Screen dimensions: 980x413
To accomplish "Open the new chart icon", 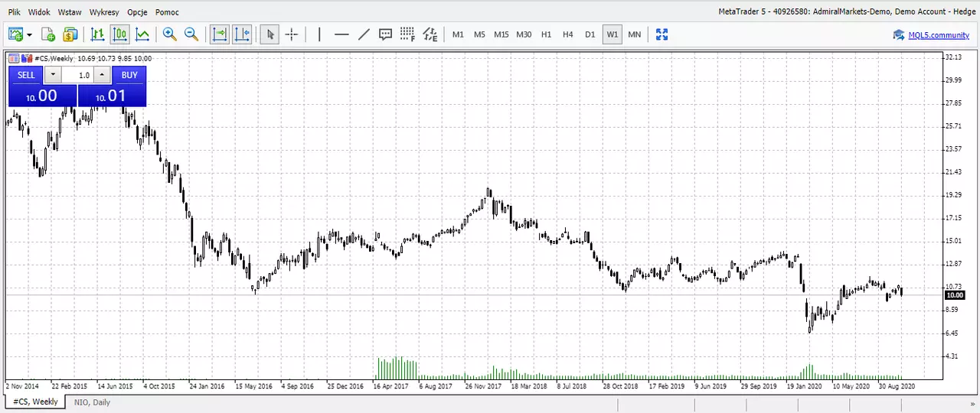I will click(15, 34).
